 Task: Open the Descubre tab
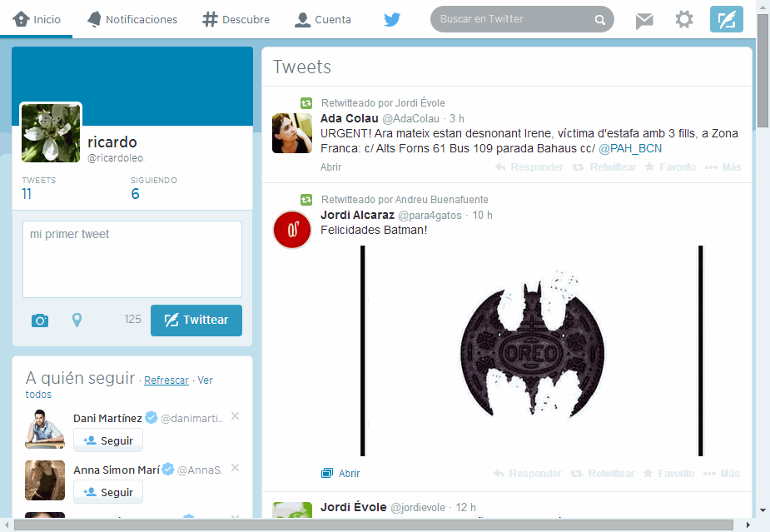pyautogui.click(x=236, y=18)
